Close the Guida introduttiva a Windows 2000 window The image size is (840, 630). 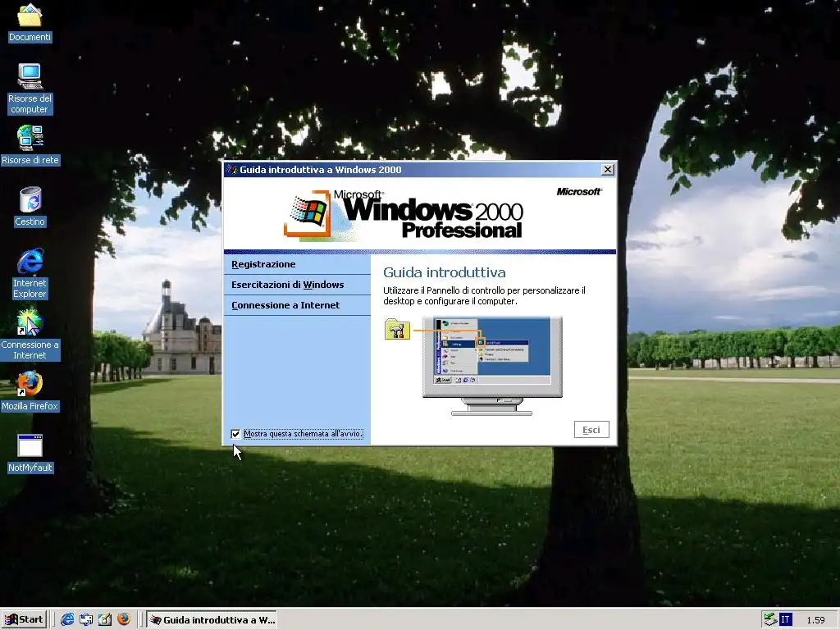608,170
